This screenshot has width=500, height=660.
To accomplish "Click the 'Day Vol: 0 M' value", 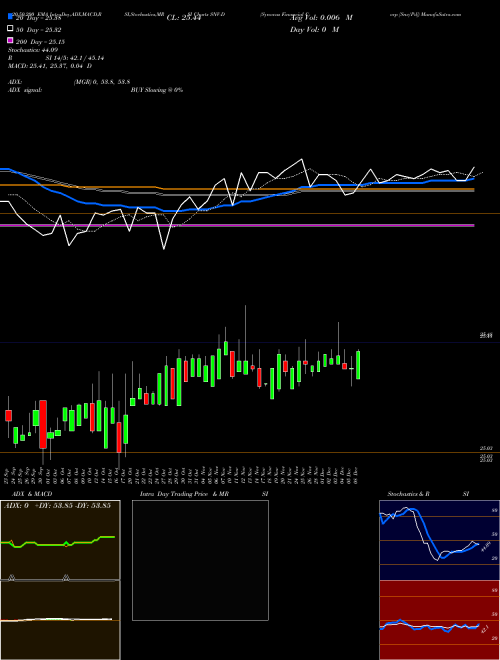I will click(x=314, y=29).
